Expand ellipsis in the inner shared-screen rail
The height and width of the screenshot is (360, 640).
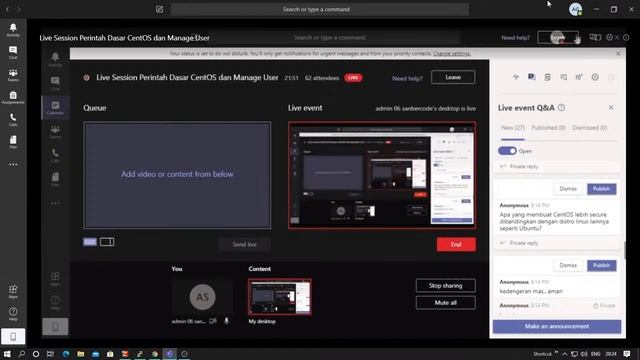(x=55, y=203)
